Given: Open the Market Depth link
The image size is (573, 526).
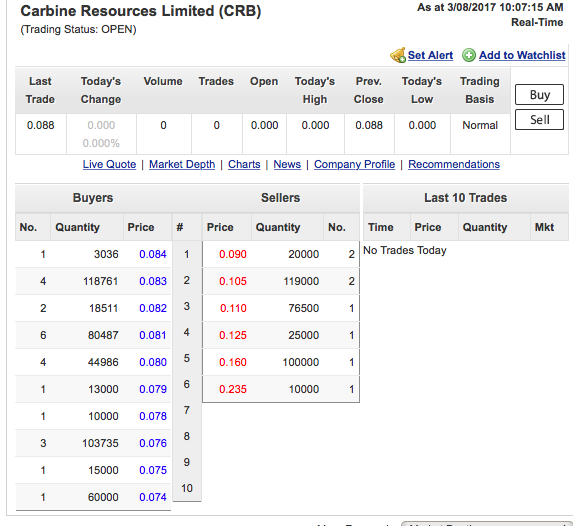Looking at the screenshot, I should 182,164.
